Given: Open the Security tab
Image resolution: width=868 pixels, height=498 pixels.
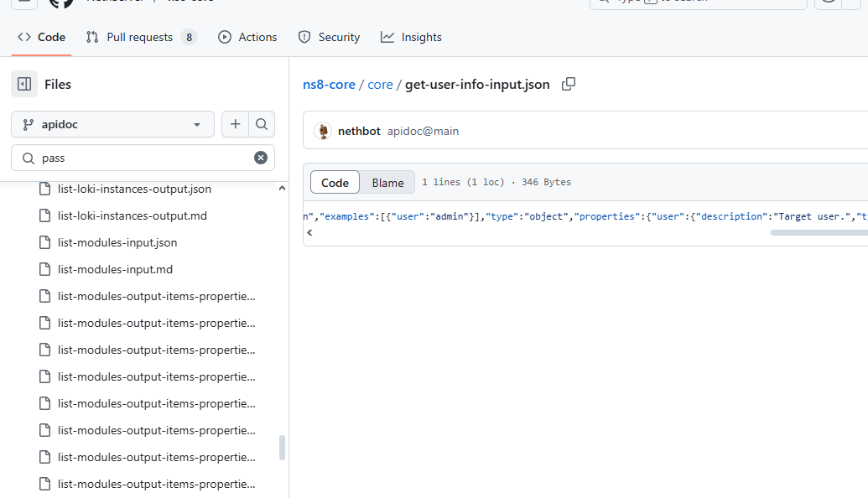Looking at the screenshot, I should (x=329, y=37).
